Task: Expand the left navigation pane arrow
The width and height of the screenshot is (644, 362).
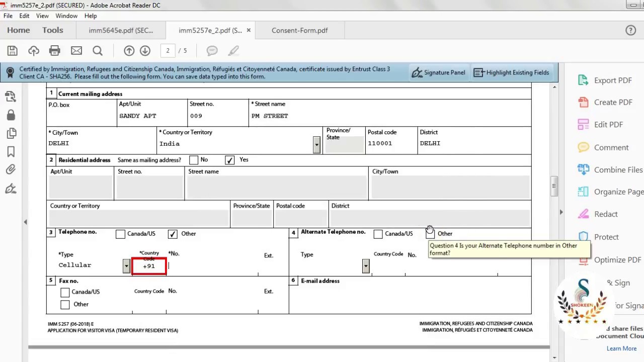Action: pos(25,222)
